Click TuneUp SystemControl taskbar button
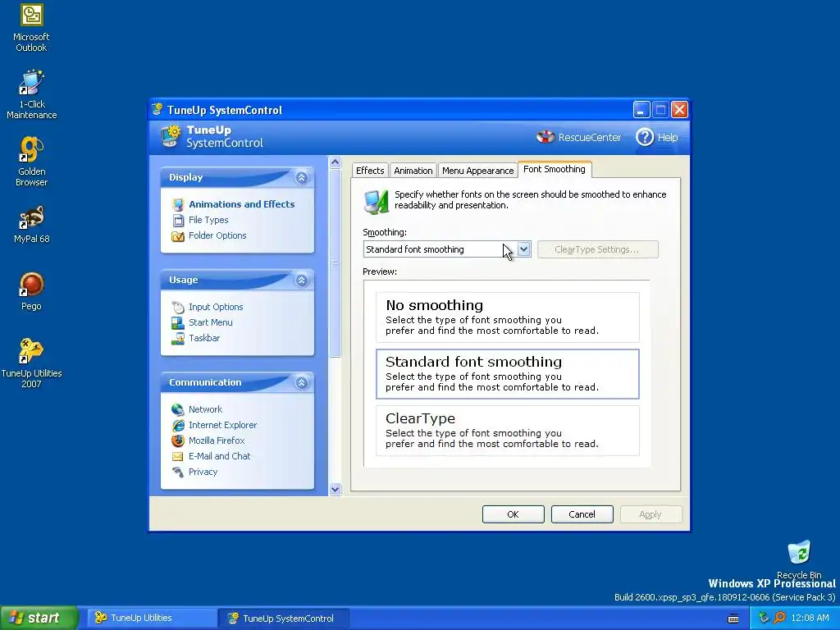Viewport: 840px width, 630px height. [283, 619]
